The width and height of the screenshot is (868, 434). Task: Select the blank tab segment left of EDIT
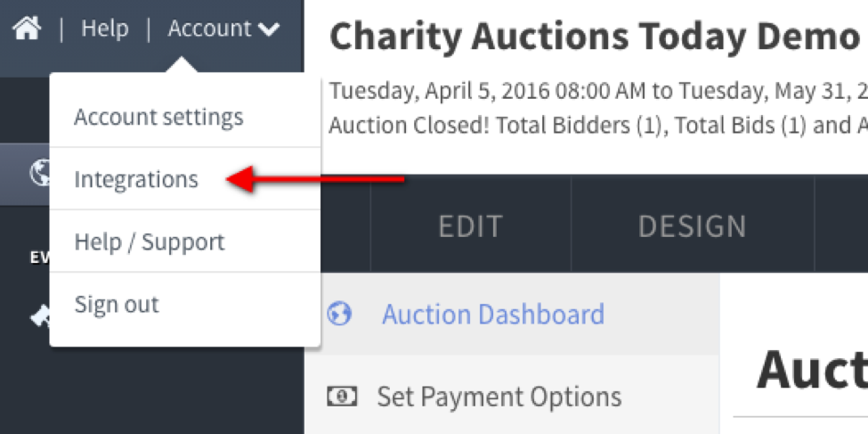345,225
